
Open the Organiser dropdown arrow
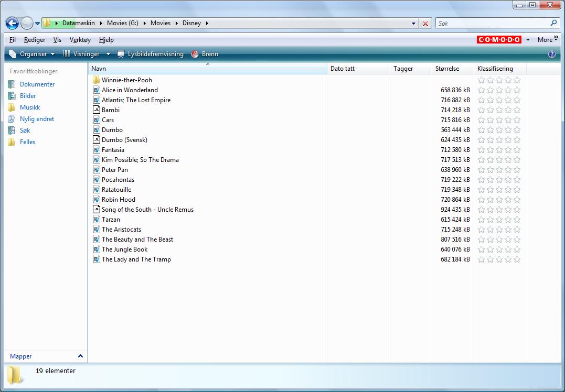[x=53, y=55]
